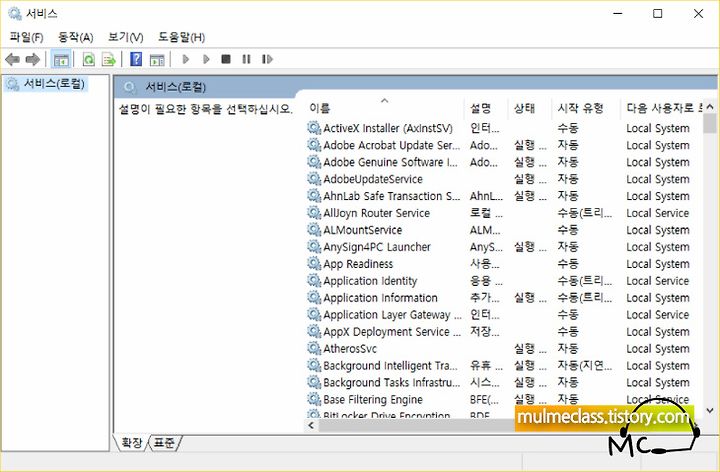Click the Pause Service icon
Screen dimensions: 720x472
246,59
